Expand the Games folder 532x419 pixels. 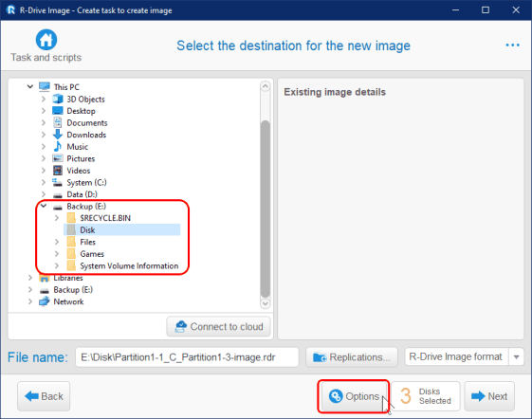coord(57,254)
